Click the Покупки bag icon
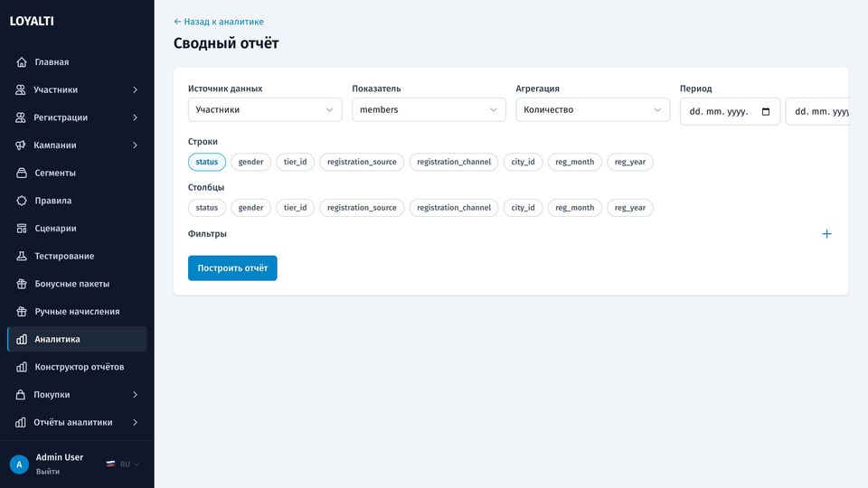 21,395
